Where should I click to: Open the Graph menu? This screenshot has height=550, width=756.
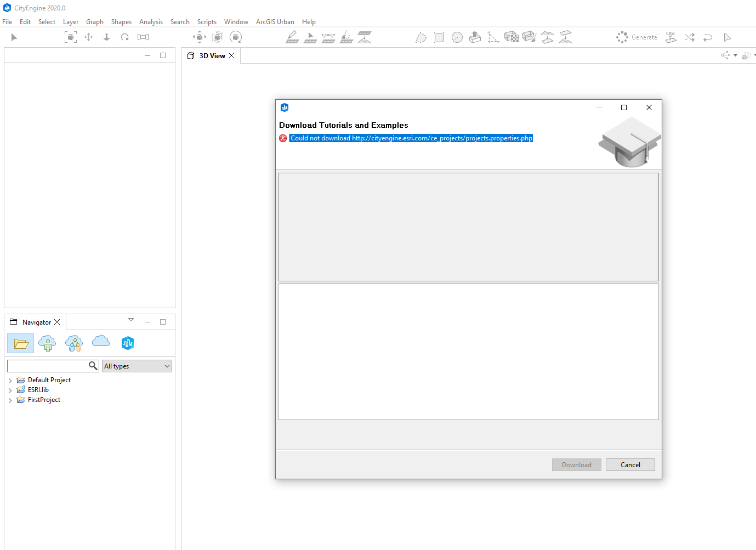click(95, 22)
